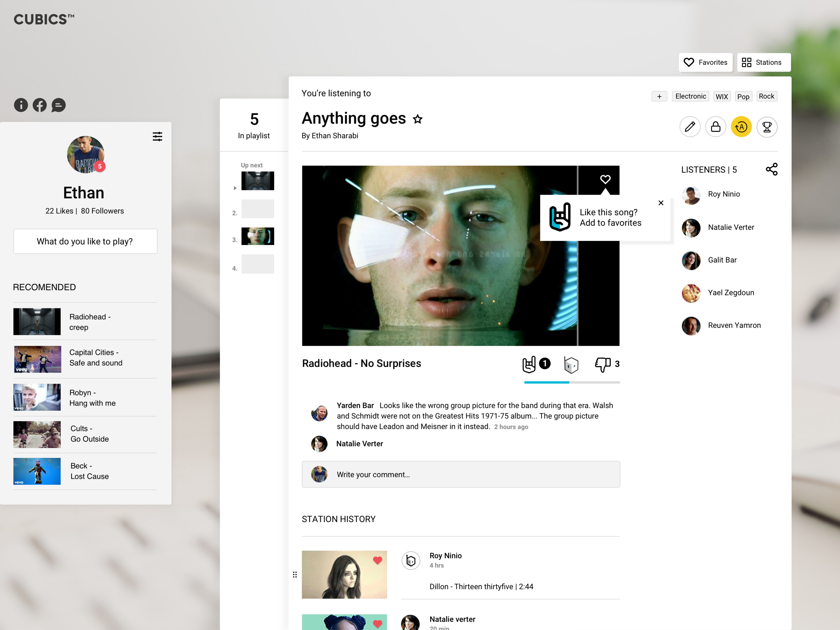Select the Electronic genre tag

pyautogui.click(x=690, y=96)
